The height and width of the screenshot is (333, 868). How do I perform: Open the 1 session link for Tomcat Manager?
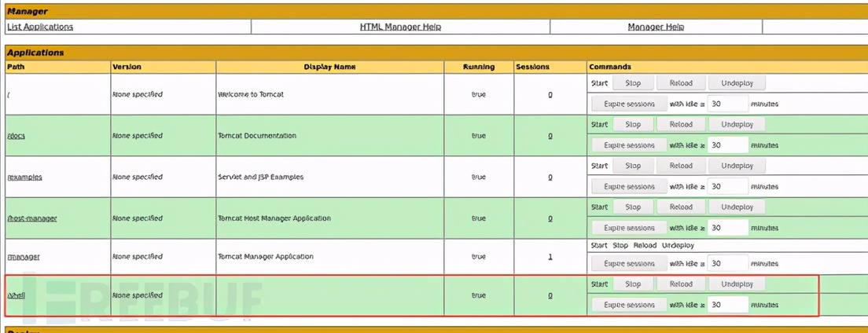click(x=550, y=258)
